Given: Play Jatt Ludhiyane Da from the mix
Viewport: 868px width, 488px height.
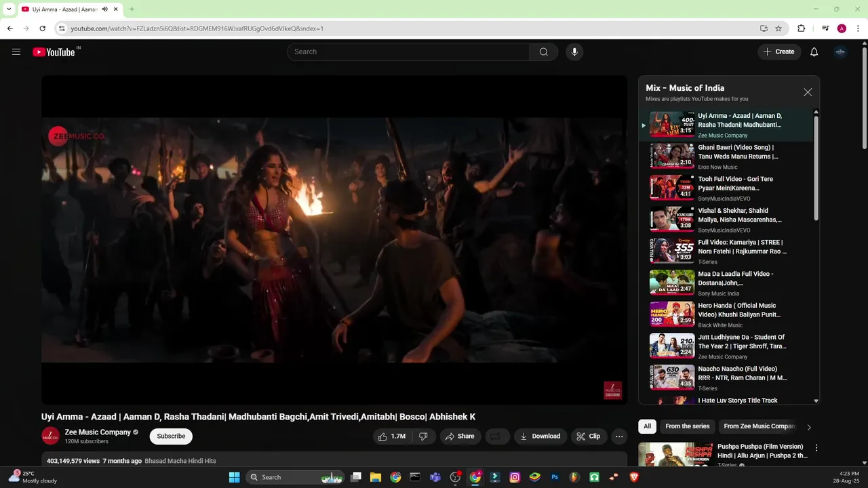Looking at the screenshot, I should click(x=726, y=346).
